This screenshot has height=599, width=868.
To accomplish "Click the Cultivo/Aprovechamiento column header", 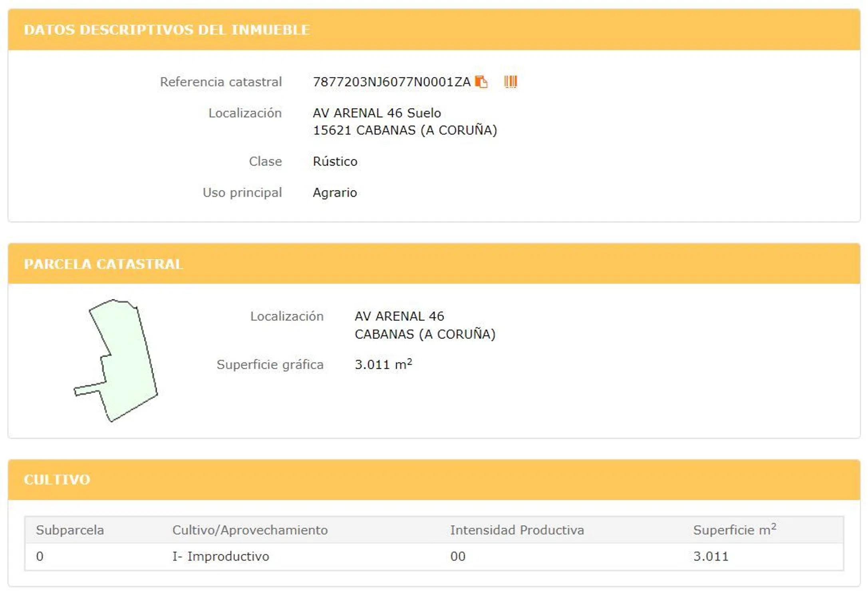I will coord(250,530).
